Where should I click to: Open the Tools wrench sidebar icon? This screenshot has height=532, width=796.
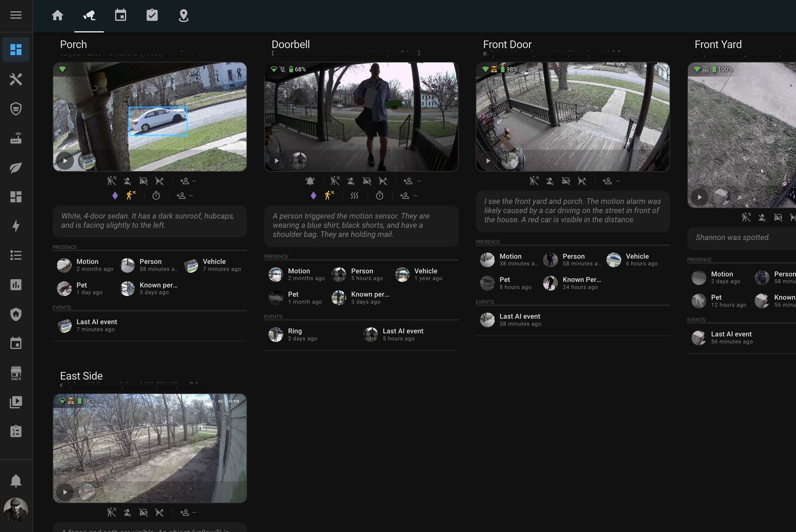tap(16, 79)
